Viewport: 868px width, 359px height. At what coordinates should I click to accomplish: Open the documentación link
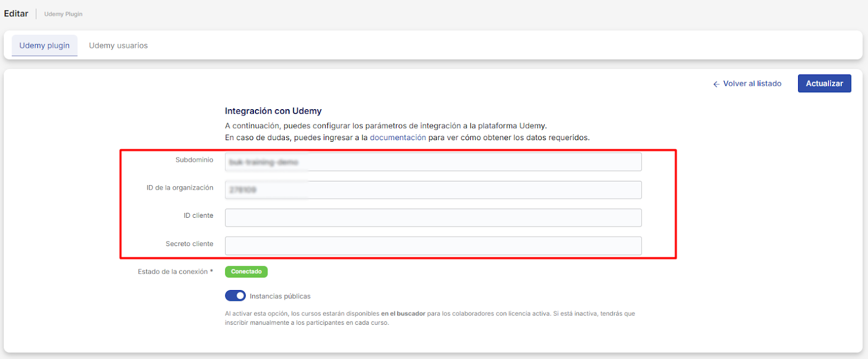(x=398, y=138)
